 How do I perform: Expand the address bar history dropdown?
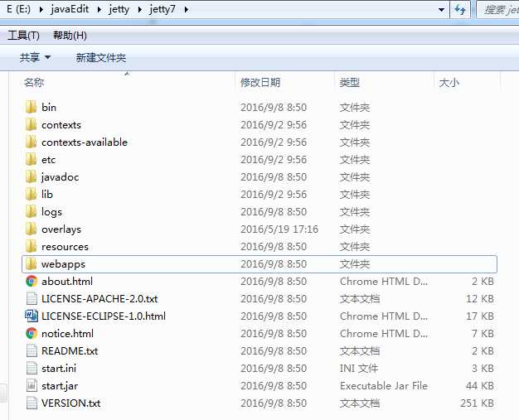pos(441,10)
